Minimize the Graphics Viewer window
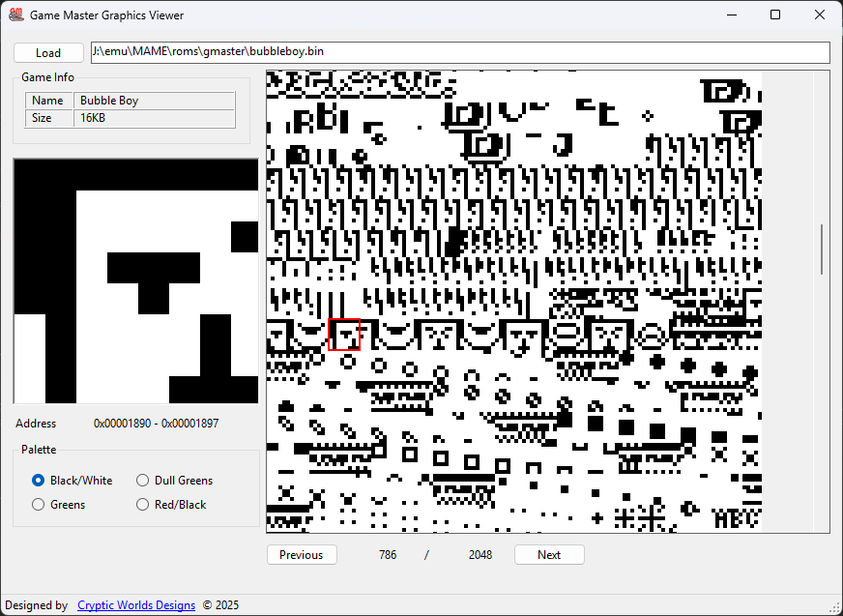Image resolution: width=843 pixels, height=616 pixels. 731,15
